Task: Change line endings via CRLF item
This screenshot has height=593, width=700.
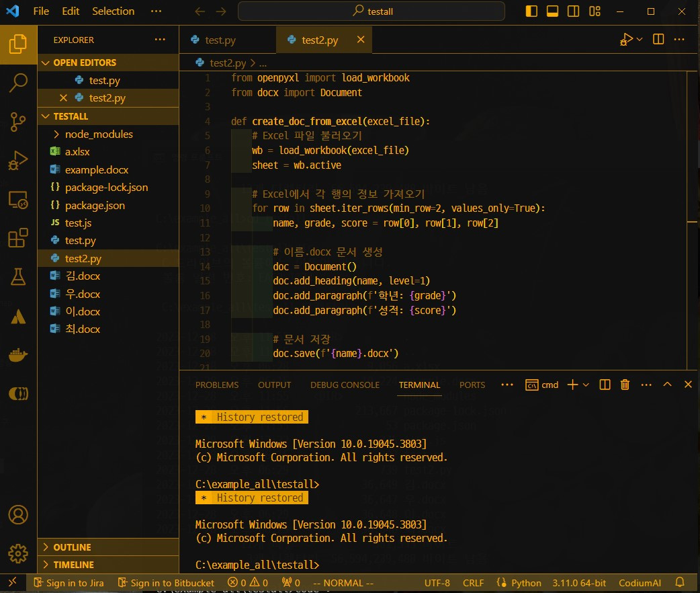Action: tap(473, 583)
